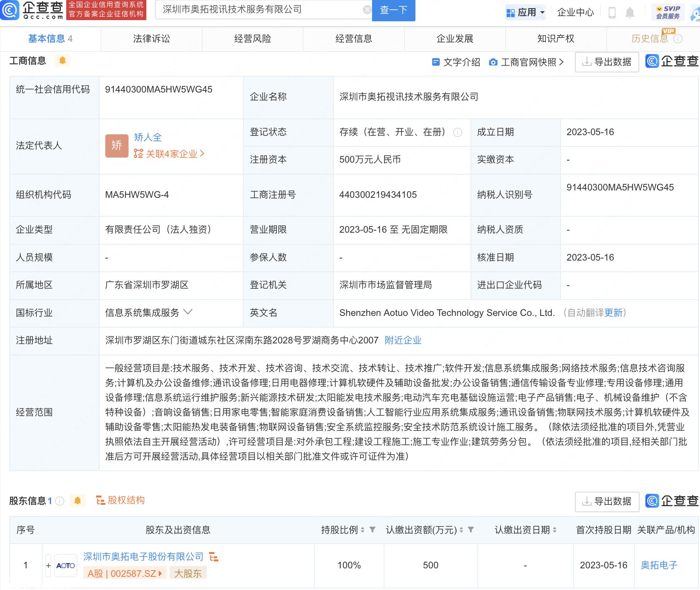This screenshot has width=700, height=590.
Task: Click the bell icon beside 工商信息
Action: pyautogui.click(x=62, y=60)
